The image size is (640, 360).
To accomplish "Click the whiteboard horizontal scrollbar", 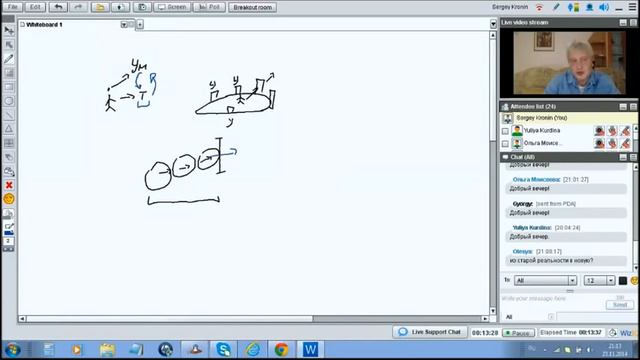I will click(x=253, y=318).
